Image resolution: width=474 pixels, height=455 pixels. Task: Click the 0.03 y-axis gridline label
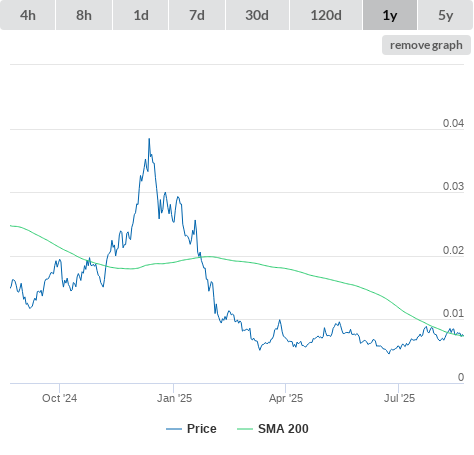coord(453,186)
